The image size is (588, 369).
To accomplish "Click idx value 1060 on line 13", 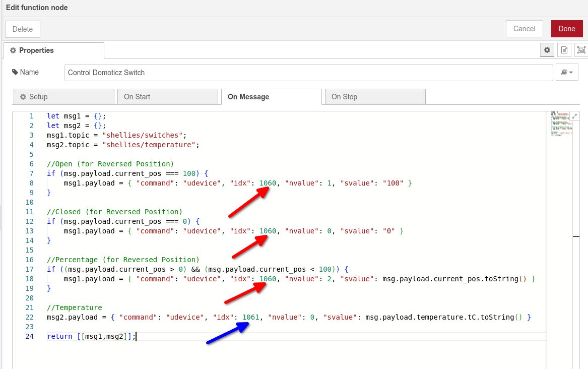I will (268, 231).
